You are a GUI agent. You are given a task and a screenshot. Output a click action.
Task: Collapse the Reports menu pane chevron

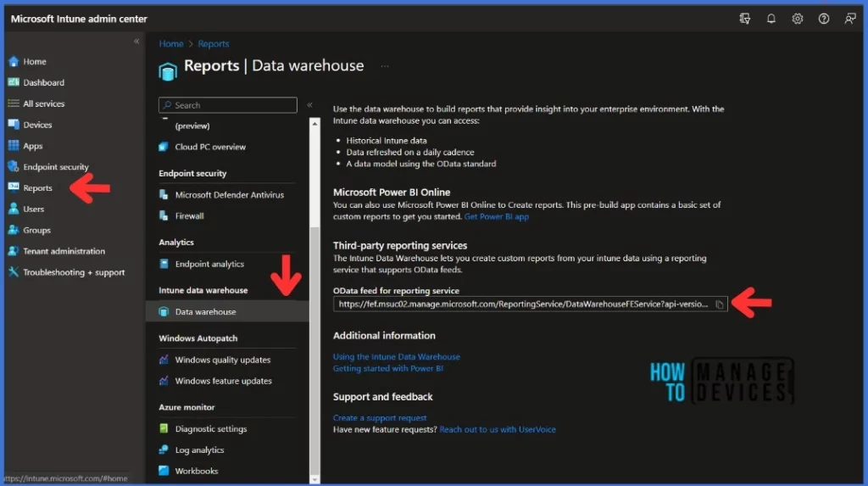pyautogui.click(x=309, y=104)
